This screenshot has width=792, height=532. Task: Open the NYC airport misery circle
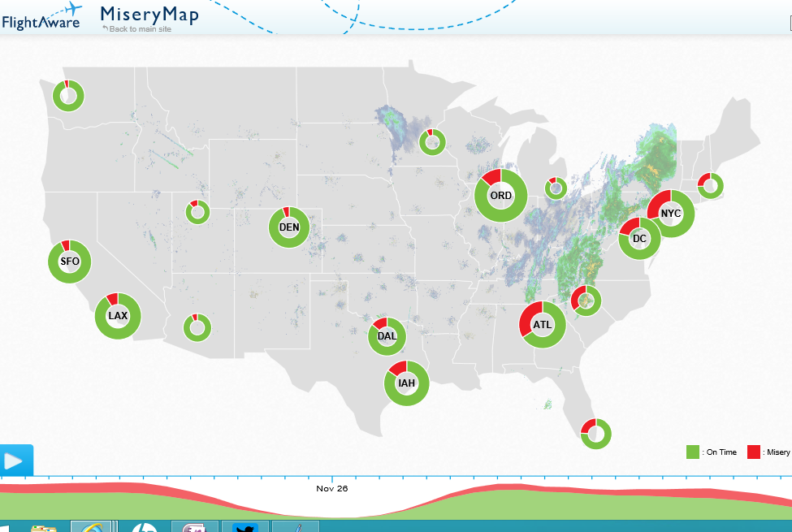click(x=671, y=214)
